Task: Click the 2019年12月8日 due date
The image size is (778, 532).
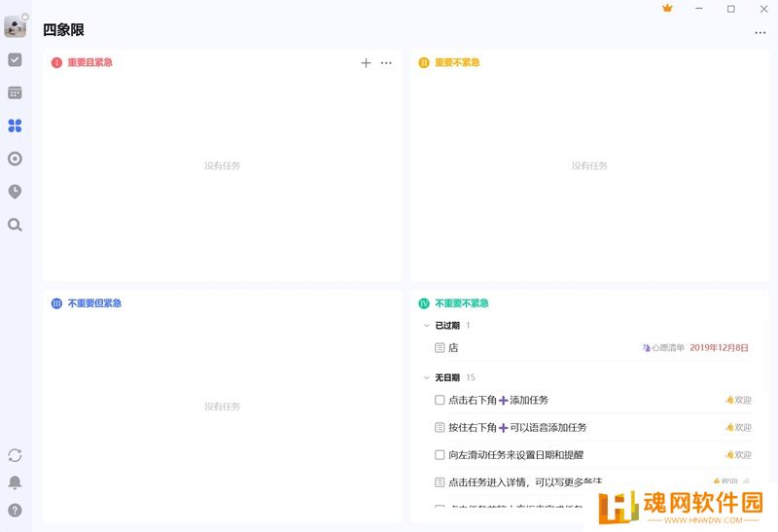Action: coord(719,348)
